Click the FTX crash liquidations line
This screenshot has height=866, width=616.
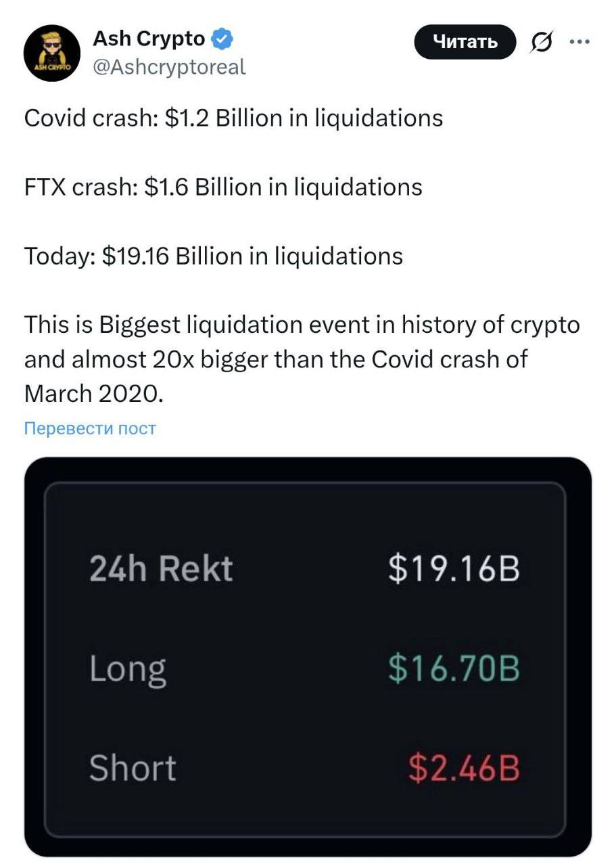223,187
